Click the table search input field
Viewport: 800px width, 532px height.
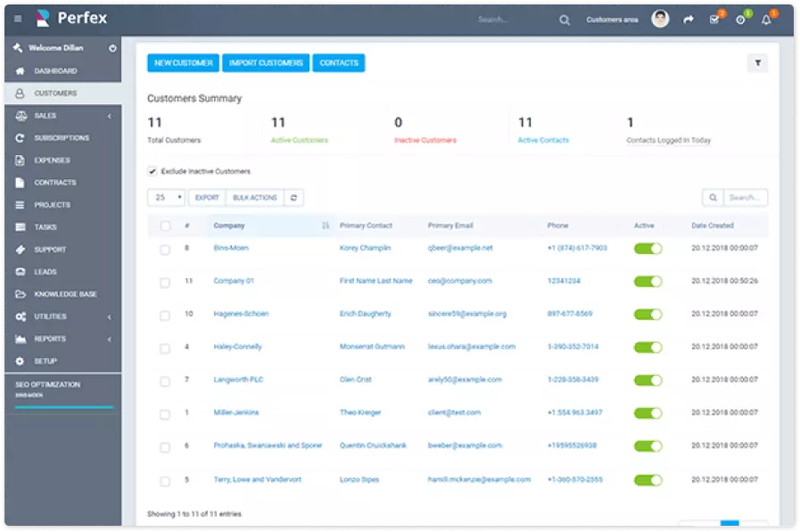746,198
